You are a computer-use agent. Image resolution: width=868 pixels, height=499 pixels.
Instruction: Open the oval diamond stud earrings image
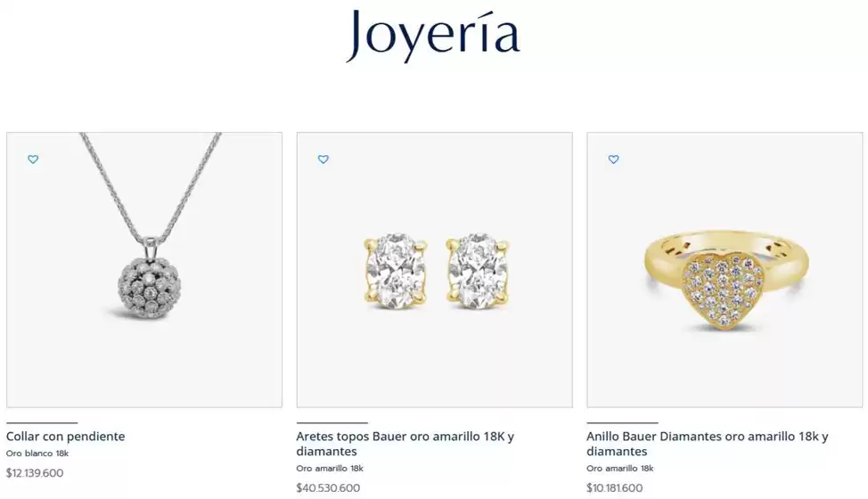coord(435,270)
